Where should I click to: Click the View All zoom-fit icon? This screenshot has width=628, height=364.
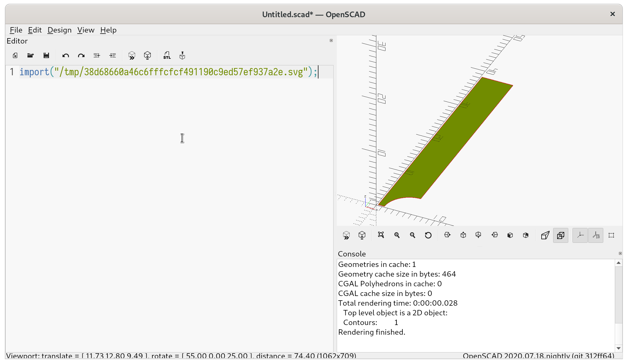point(381,235)
